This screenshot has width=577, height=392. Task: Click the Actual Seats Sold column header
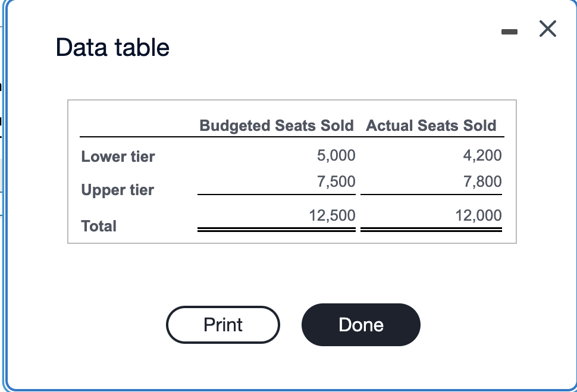pos(431,126)
